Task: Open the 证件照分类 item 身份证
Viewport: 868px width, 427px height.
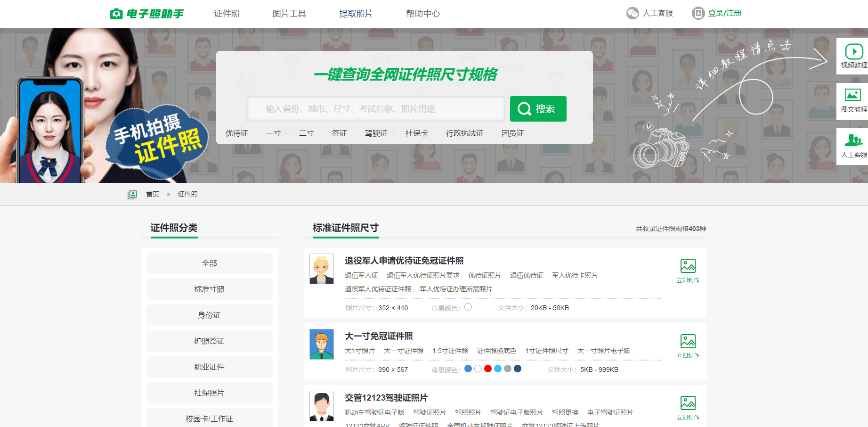Action: click(210, 315)
